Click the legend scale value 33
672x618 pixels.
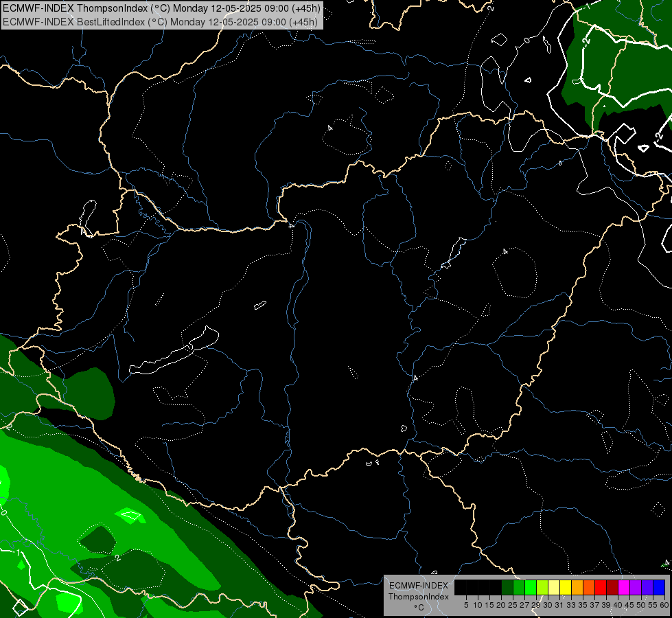point(571,605)
